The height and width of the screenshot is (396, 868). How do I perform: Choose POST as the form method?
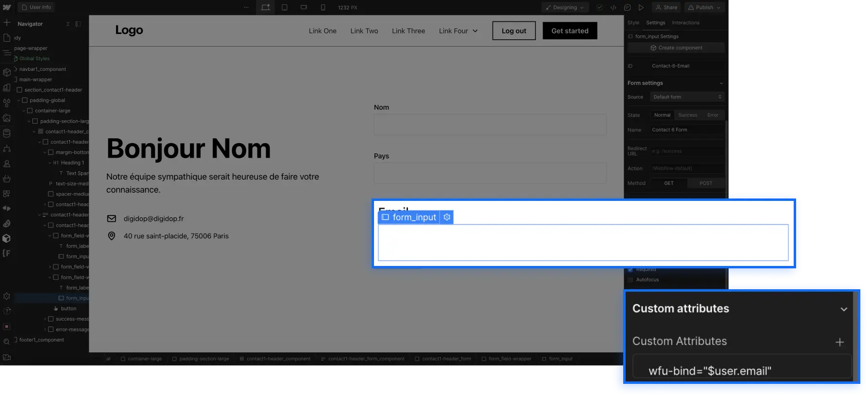coord(706,183)
